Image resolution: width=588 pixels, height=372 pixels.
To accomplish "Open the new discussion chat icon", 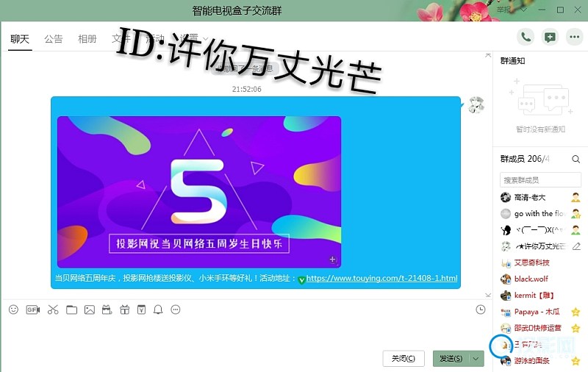I will point(550,37).
